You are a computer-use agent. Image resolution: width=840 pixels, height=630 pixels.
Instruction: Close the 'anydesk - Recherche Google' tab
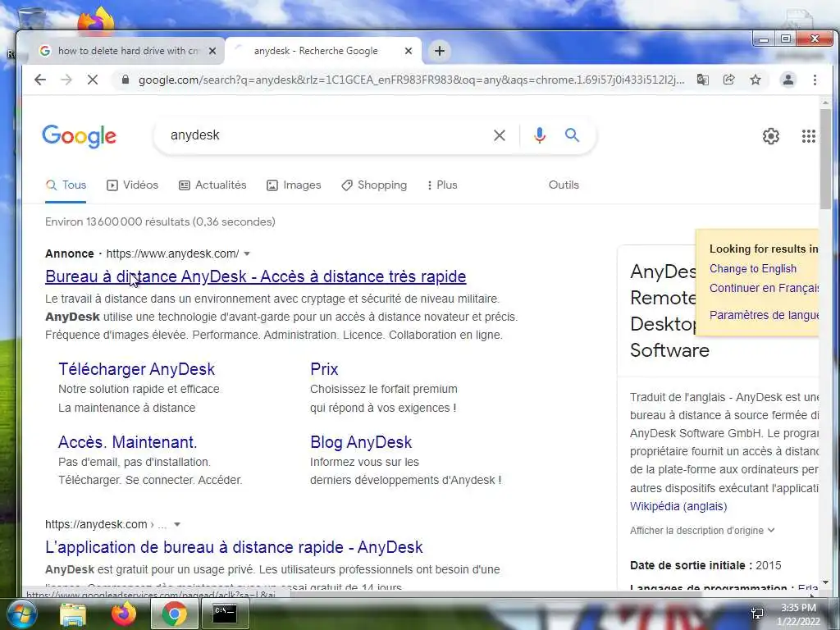[x=409, y=51]
